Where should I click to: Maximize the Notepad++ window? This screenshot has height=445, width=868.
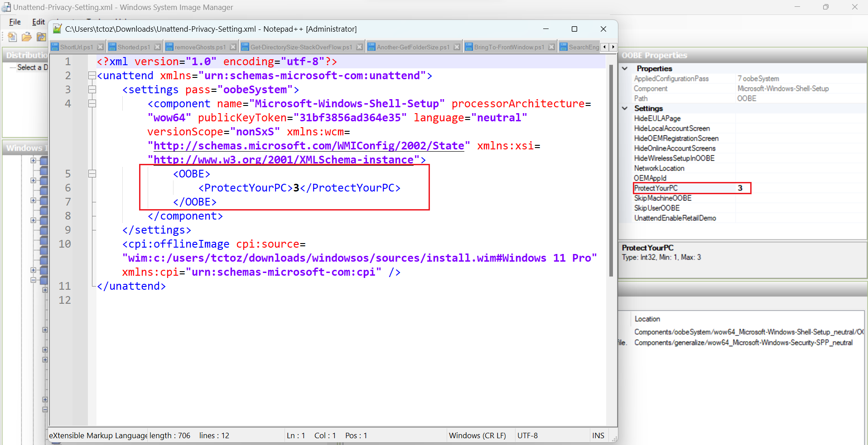click(x=574, y=29)
